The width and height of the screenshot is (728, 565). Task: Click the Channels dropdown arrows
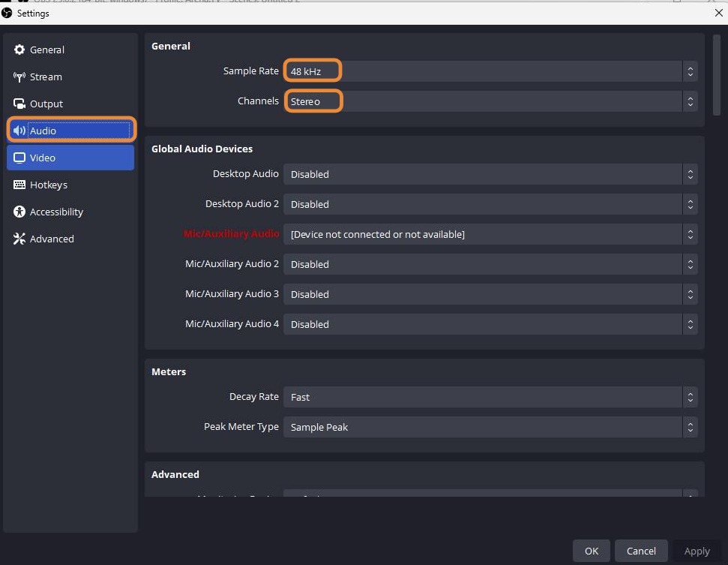click(x=690, y=101)
